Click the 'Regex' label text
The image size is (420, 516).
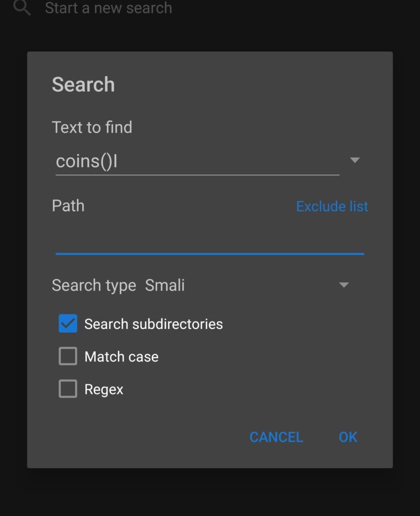[104, 390]
